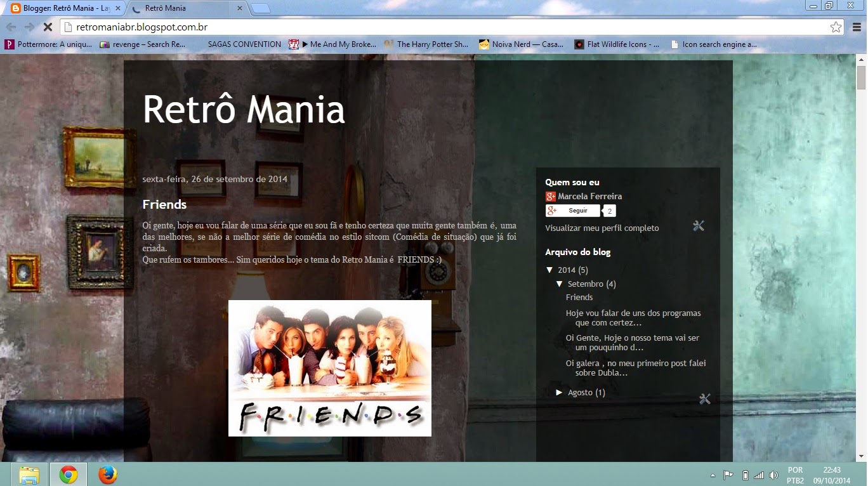Edit the Arquivo do blog widget wrench
Viewport: 868px width, 486px height.
pos(704,398)
